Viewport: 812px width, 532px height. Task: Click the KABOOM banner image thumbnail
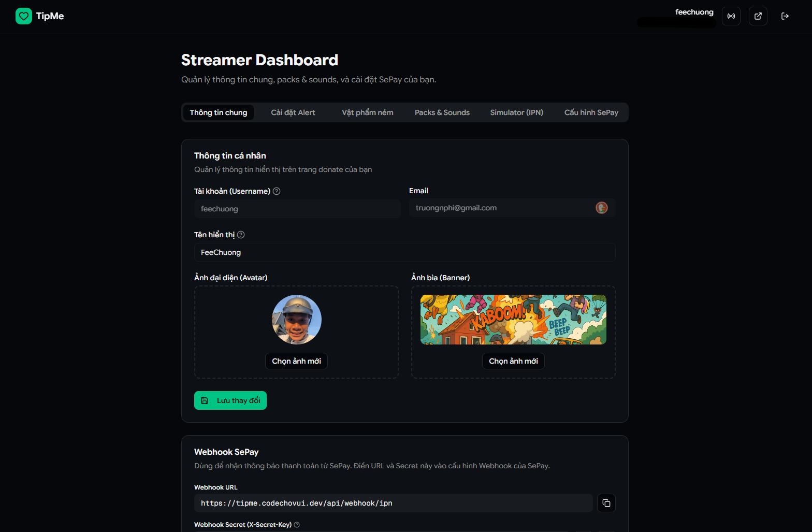click(513, 320)
